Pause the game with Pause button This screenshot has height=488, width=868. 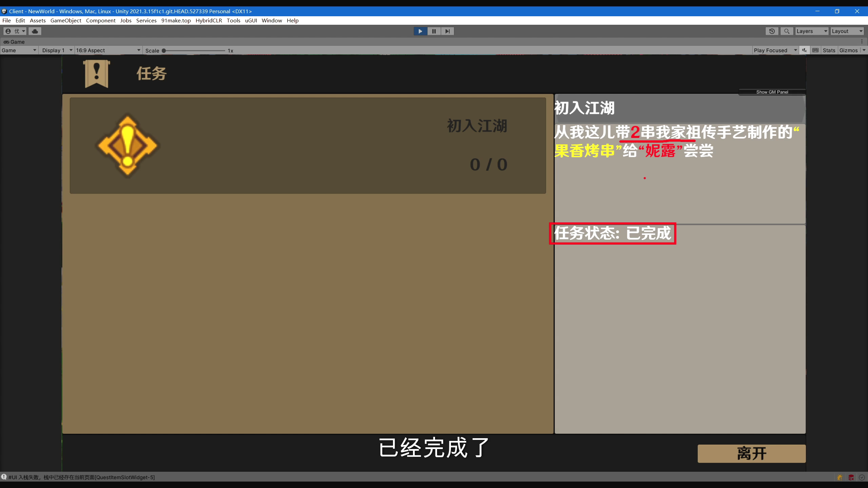434,31
